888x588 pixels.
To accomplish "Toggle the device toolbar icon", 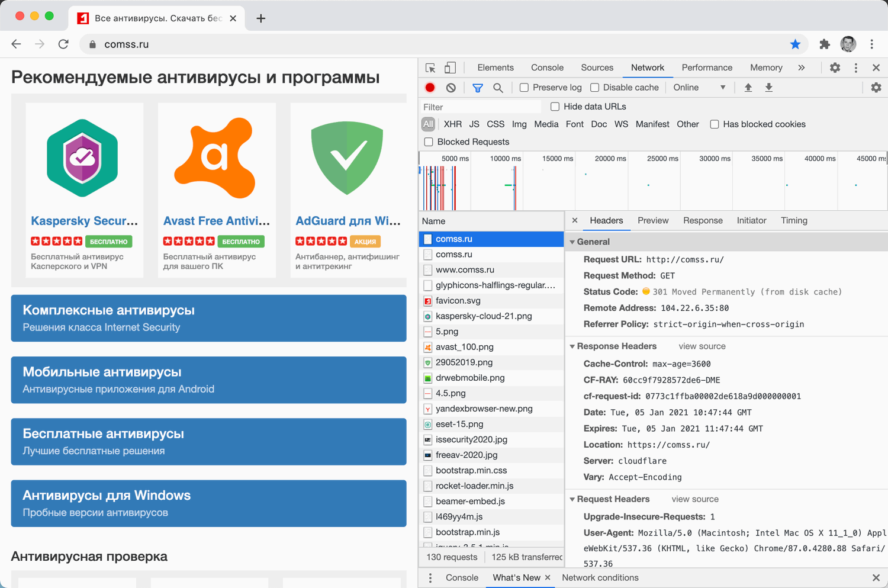I will [451, 68].
